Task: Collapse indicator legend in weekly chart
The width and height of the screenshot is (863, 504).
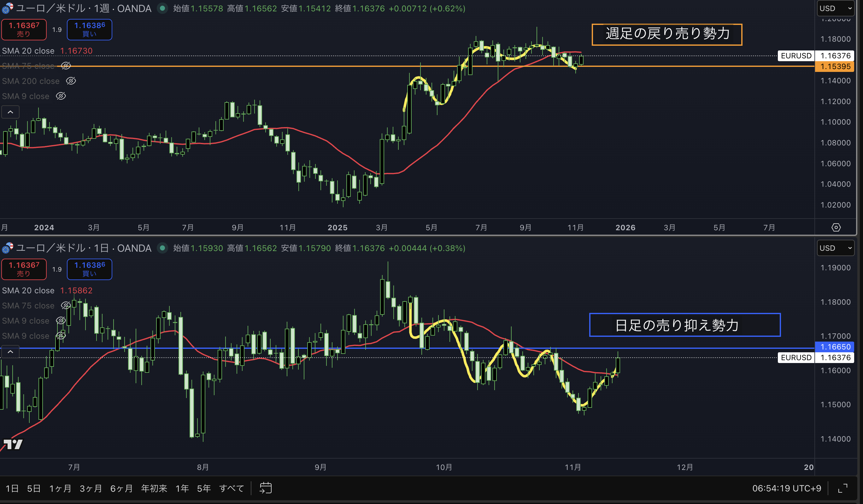Action: 10,112
